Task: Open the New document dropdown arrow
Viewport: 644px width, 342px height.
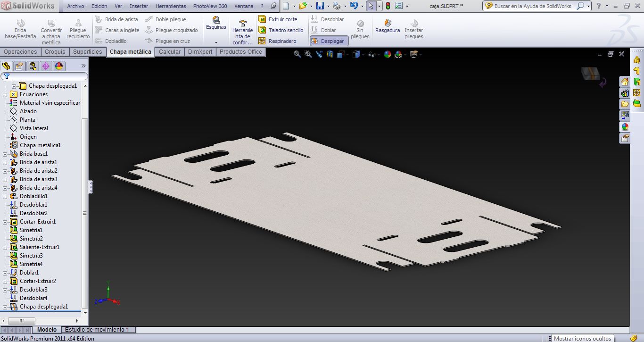Action: 294,7
